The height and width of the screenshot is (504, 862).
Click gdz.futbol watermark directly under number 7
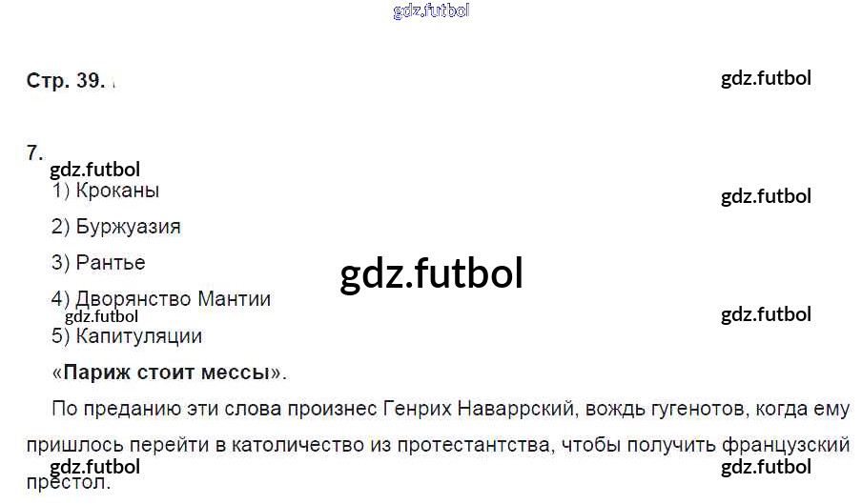[x=94, y=170]
